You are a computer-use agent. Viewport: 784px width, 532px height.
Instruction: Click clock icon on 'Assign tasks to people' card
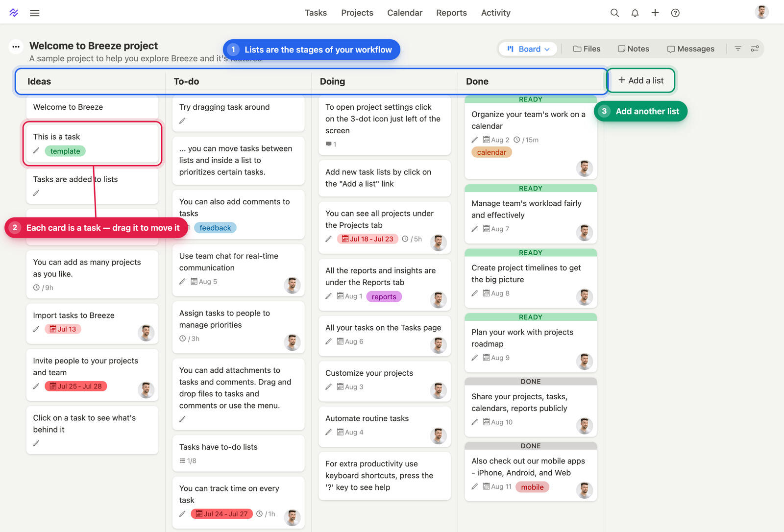(x=183, y=339)
